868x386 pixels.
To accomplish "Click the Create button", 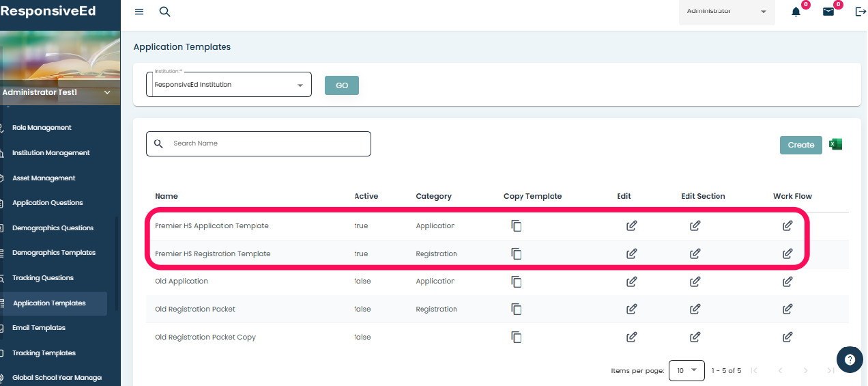I will pos(800,145).
